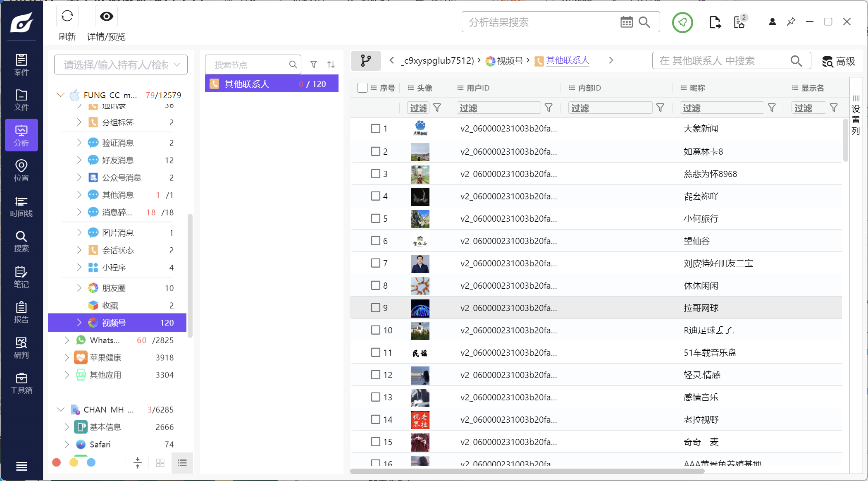Viewport: 868px width, 481px height.
Task: Click the 视频号 breadcrumb item
Action: [x=509, y=61]
